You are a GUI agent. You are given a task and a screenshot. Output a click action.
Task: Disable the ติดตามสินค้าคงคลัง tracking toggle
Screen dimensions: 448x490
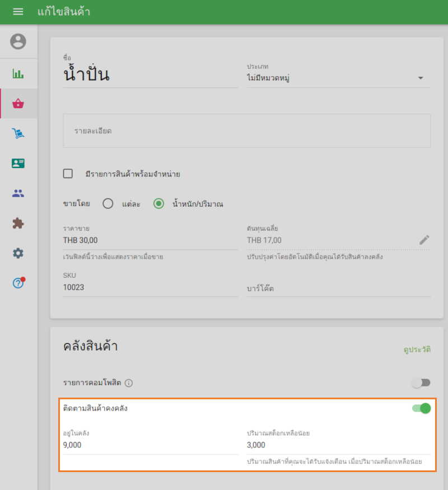pyautogui.click(x=421, y=409)
